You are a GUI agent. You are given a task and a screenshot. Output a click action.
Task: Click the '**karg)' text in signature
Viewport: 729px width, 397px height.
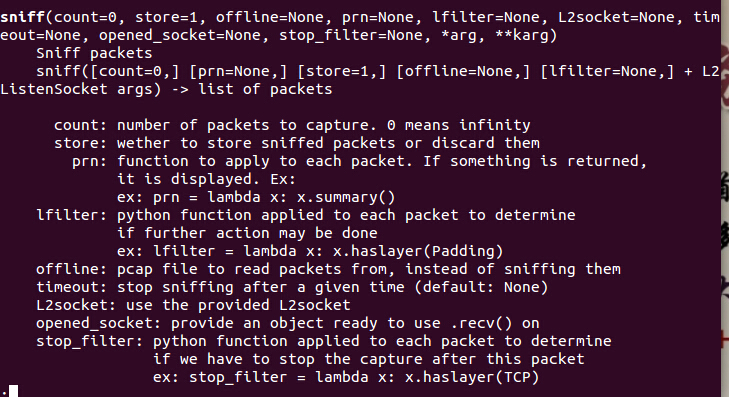tap(526, 35)
